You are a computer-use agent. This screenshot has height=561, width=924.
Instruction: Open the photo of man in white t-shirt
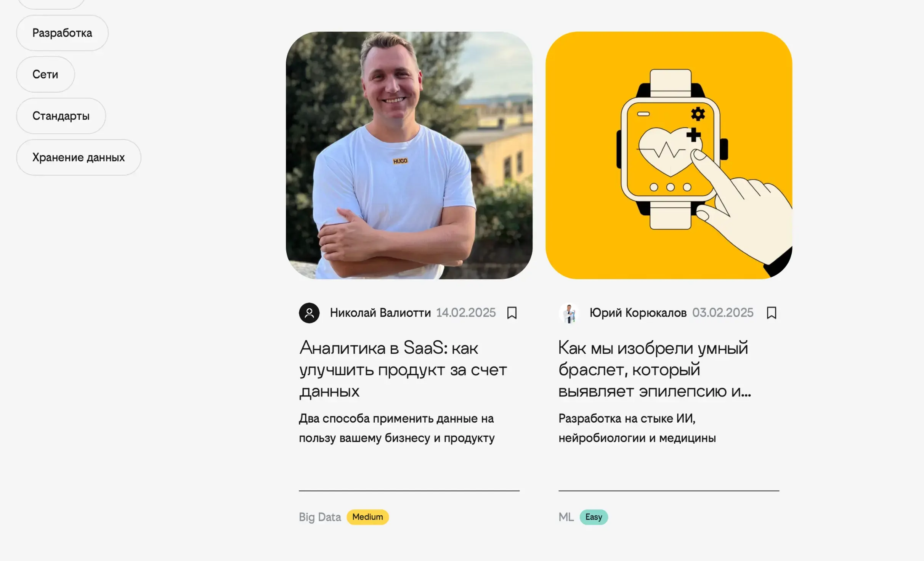[409, 155]
